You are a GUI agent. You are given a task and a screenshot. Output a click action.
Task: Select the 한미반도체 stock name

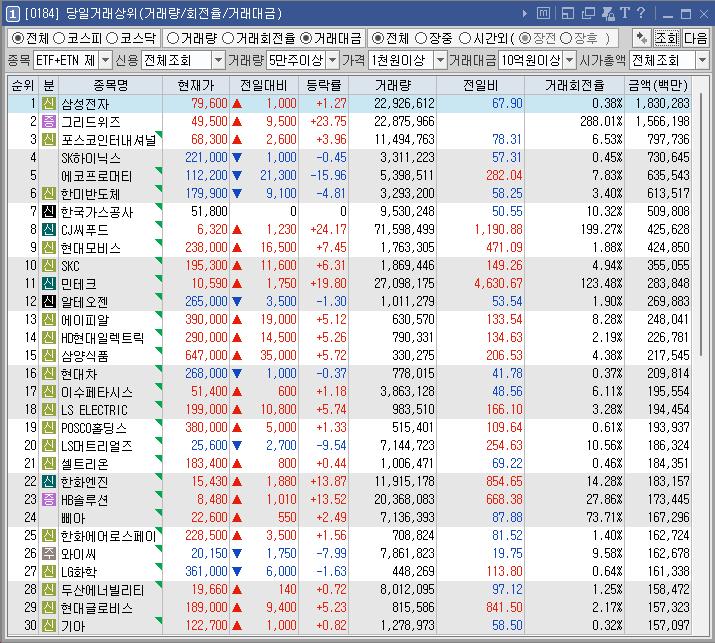(x=90, y=194)
